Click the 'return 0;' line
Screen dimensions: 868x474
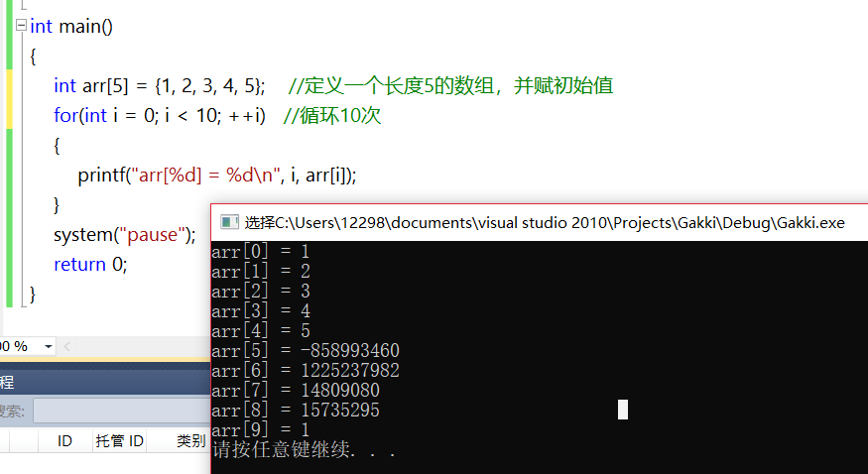[x=90, y=265]
